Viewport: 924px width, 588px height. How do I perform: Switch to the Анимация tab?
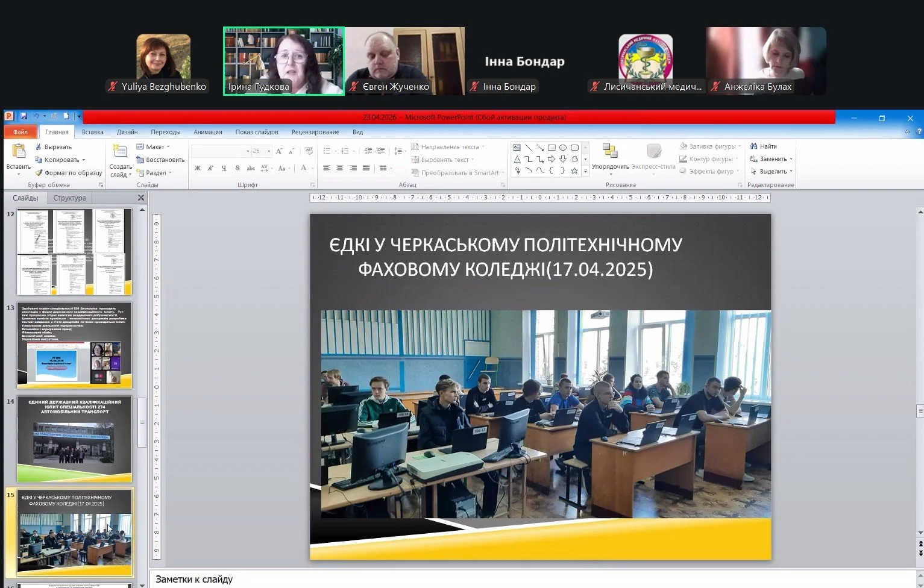[208, 132]
